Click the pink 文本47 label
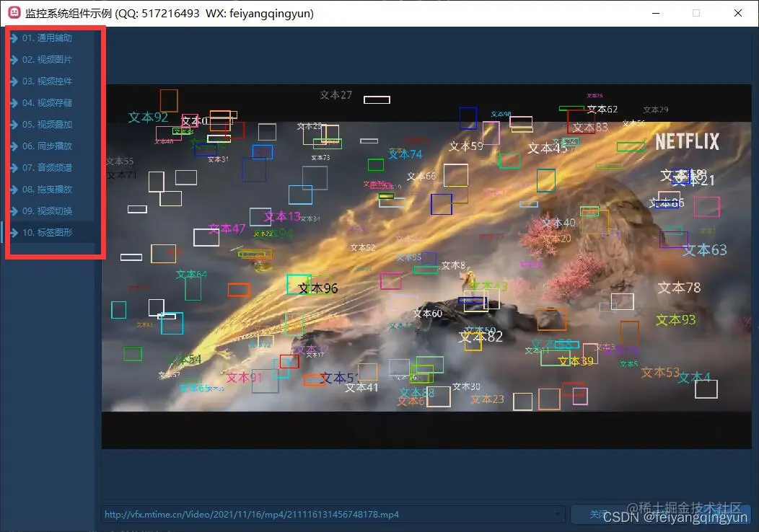Image resolution: width=759 pixels, height=532 pixels. 227,229
